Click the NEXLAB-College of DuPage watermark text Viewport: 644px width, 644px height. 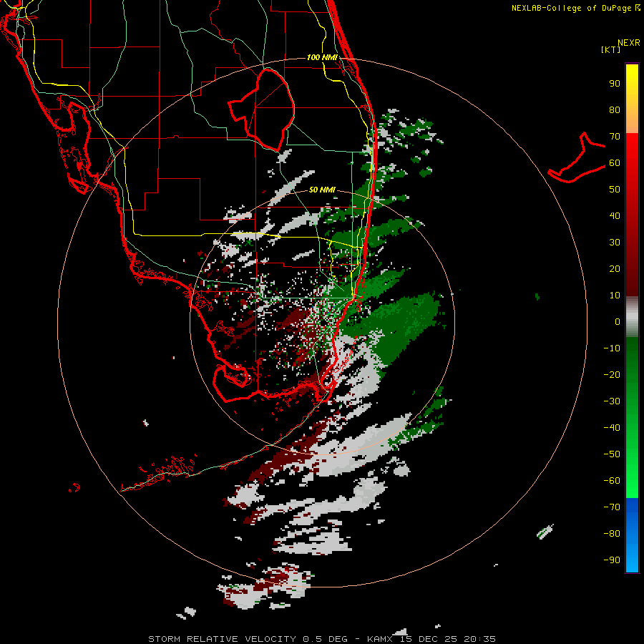[x=575, y=8]
